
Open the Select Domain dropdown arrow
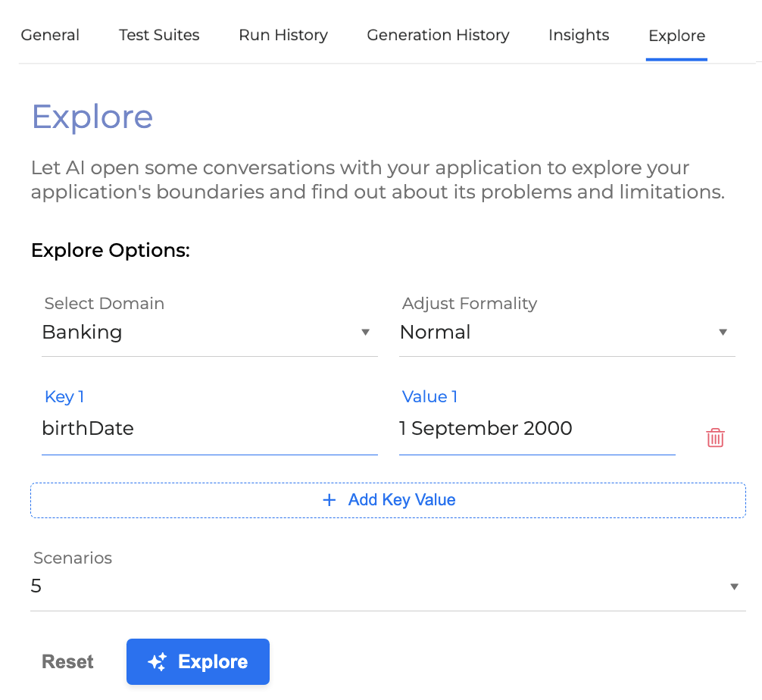point(366,332)
